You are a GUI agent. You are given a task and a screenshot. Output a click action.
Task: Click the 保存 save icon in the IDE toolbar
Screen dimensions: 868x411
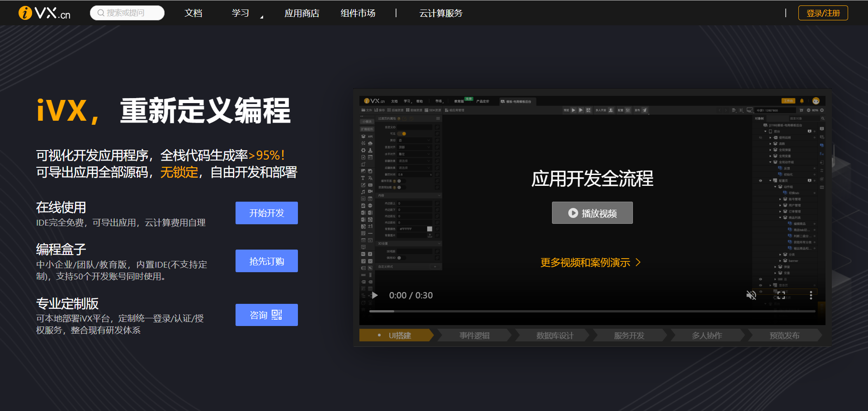click(376, 110)
